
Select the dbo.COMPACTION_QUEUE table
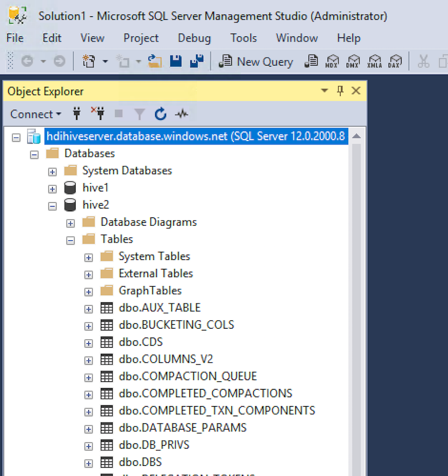(188, 376)
